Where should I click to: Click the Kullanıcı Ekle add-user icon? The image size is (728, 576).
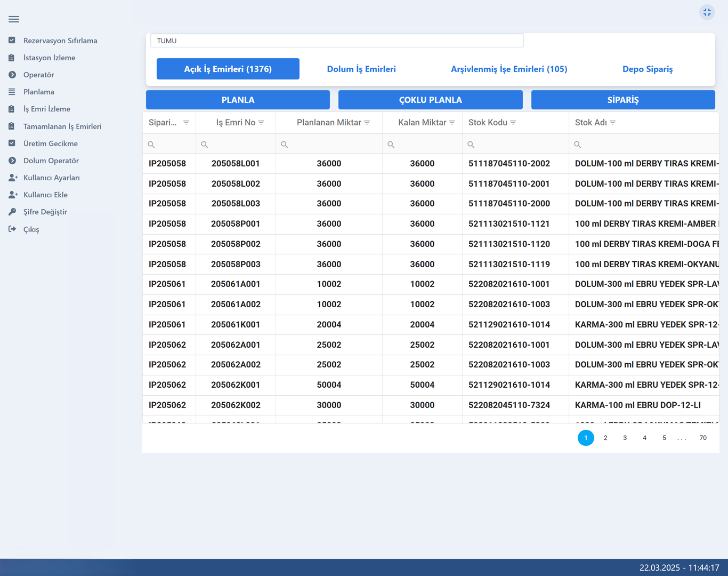[x=13, y=195]
